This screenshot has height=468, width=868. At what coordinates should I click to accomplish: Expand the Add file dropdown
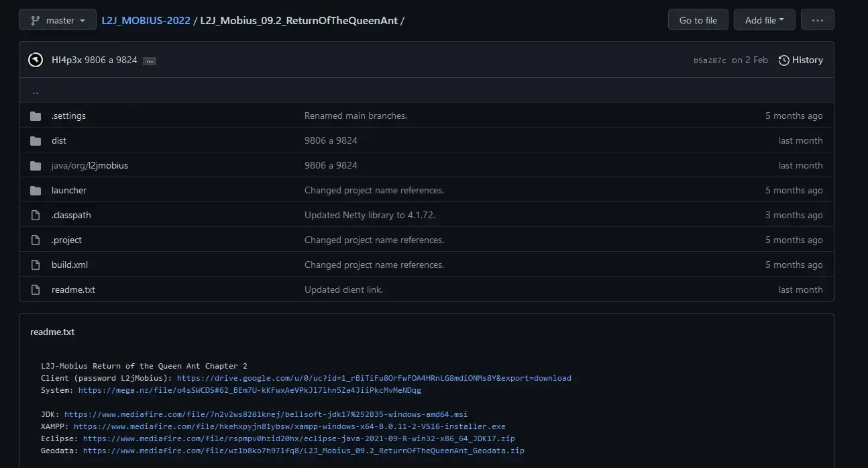[x=764, y=20]
